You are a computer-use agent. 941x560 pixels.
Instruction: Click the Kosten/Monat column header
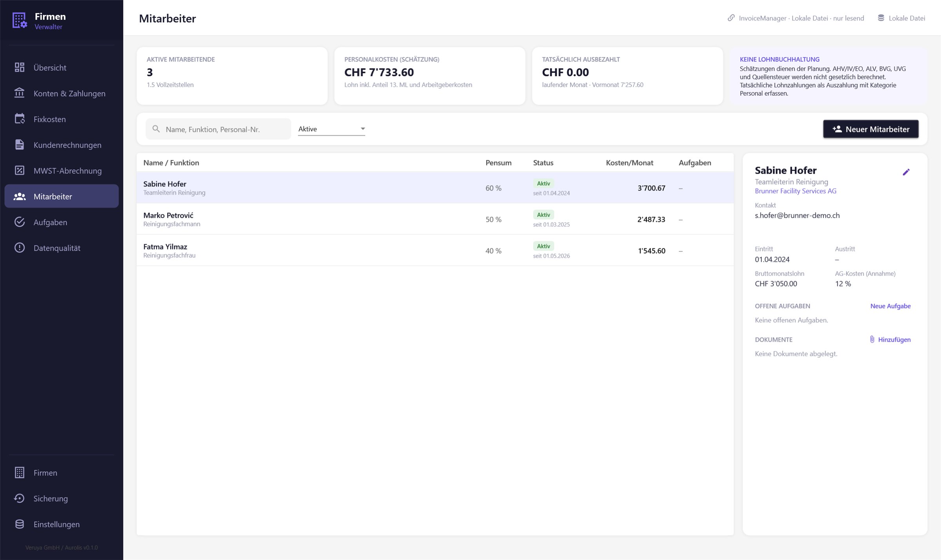630,163
